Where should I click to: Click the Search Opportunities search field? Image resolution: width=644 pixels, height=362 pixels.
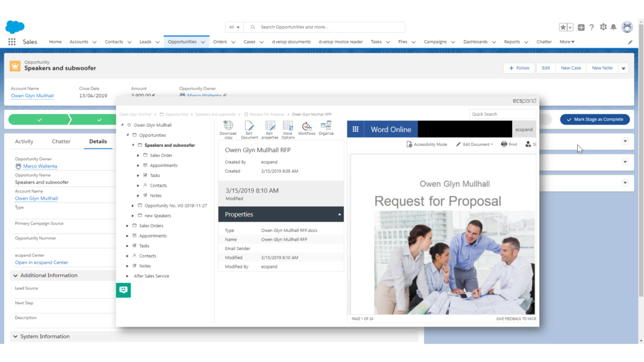[324, 27]
